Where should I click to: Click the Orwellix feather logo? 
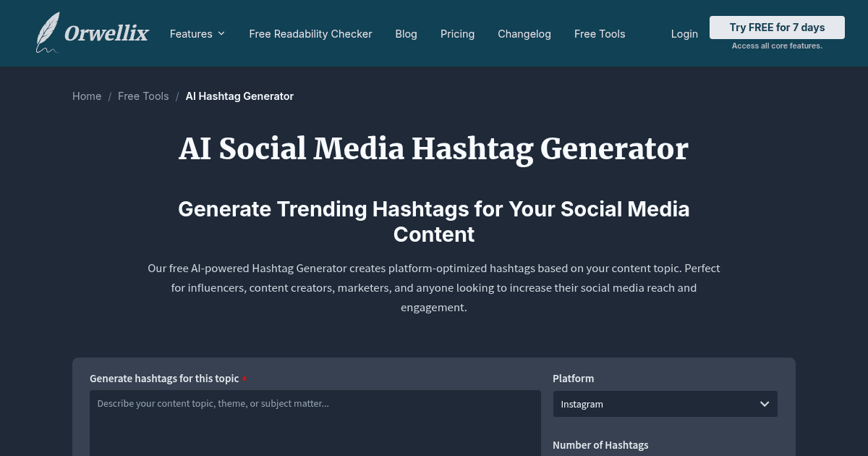click(x=92, y=33)
